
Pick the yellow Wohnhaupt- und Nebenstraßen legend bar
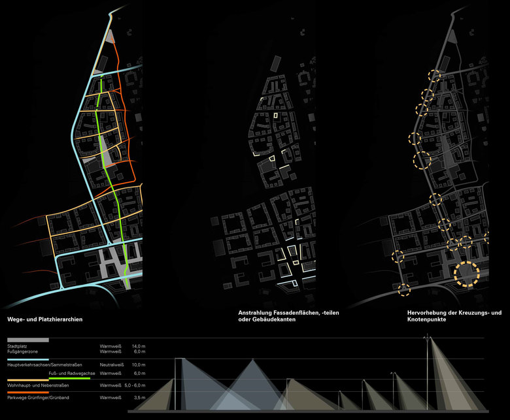click(27, 379)
